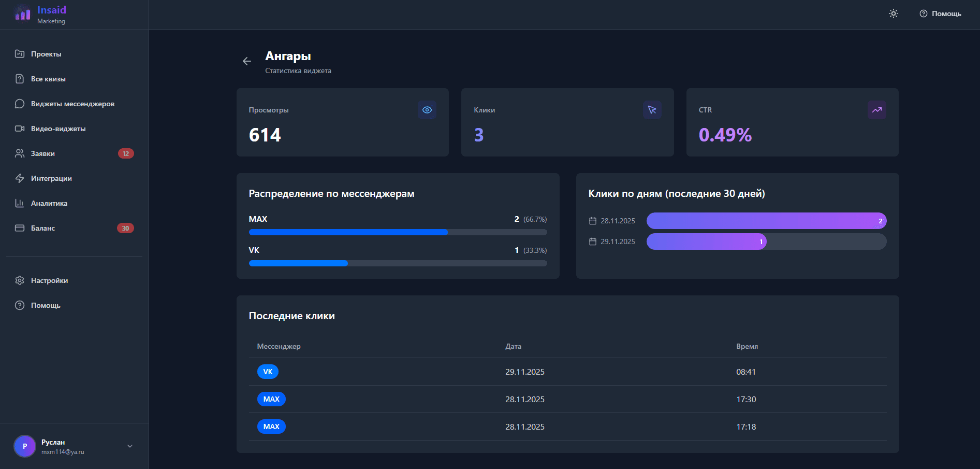Click the 28.11.2025 clicks bar

pyautogui.click(x=766, y=221)
